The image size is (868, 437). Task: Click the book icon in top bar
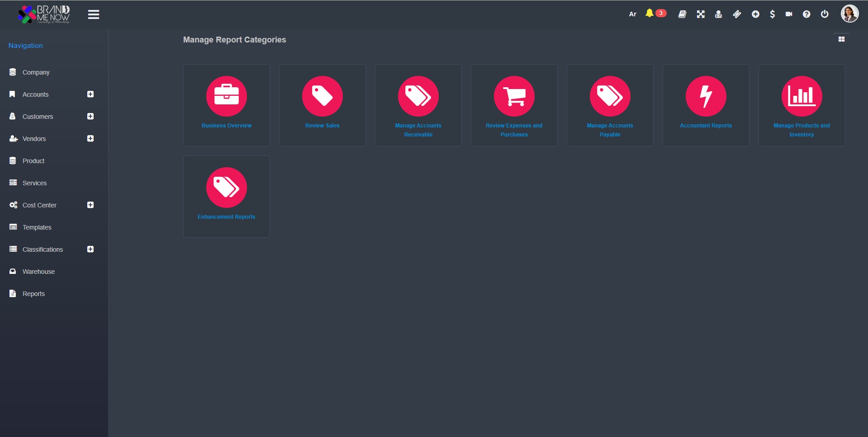coord(682,14)
